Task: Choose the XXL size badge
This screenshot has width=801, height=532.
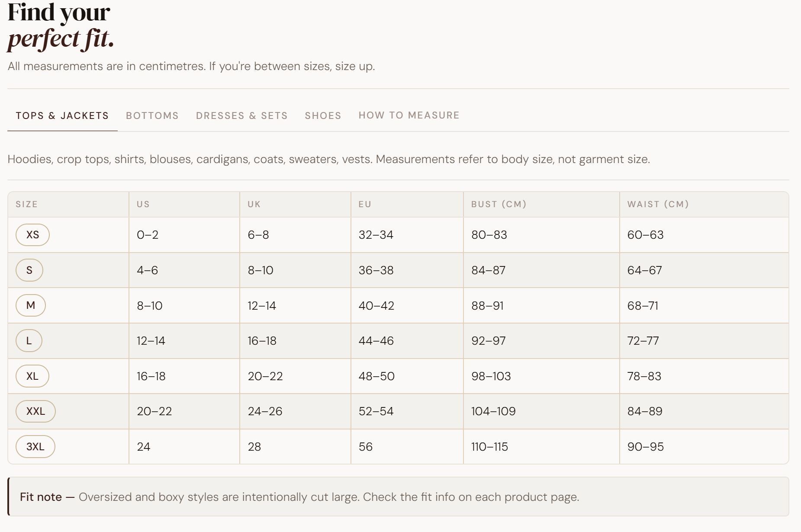Action: coord(35,411)
